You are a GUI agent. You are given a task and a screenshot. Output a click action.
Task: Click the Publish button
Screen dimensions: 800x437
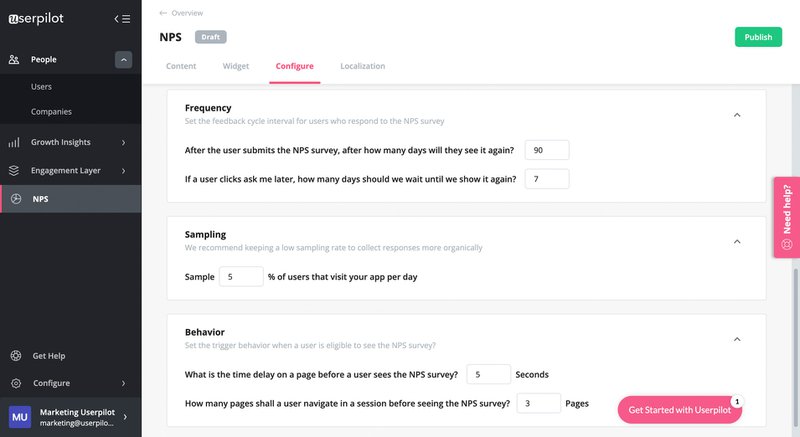[758, 37]
